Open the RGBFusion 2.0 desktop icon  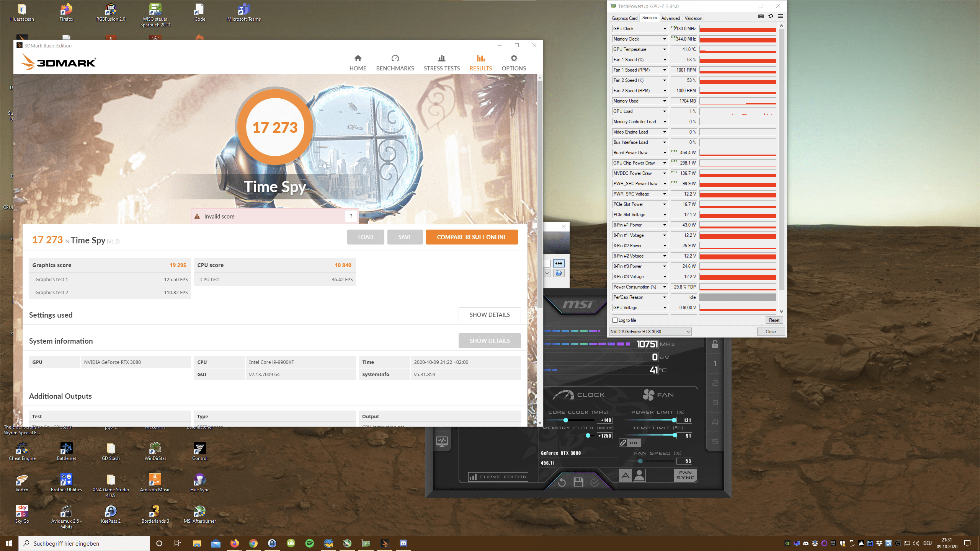tap(111, 12)
